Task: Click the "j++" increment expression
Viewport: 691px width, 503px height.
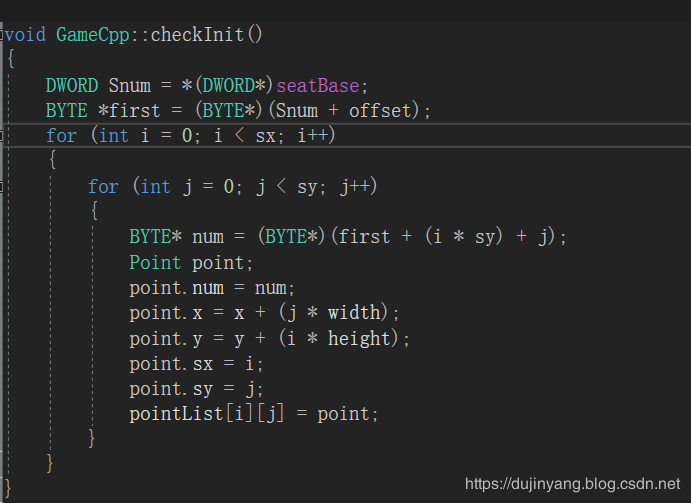Action: pyautogui.click(x=355, y=187)
